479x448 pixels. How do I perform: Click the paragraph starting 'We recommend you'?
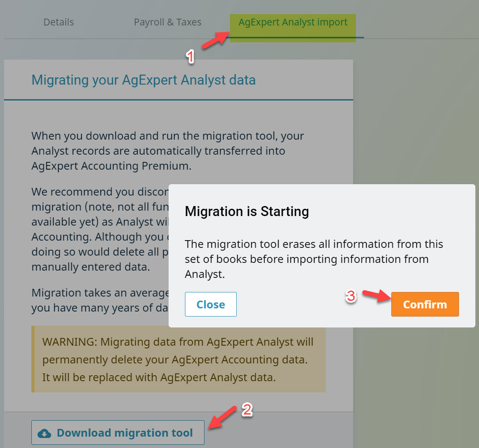100,229
